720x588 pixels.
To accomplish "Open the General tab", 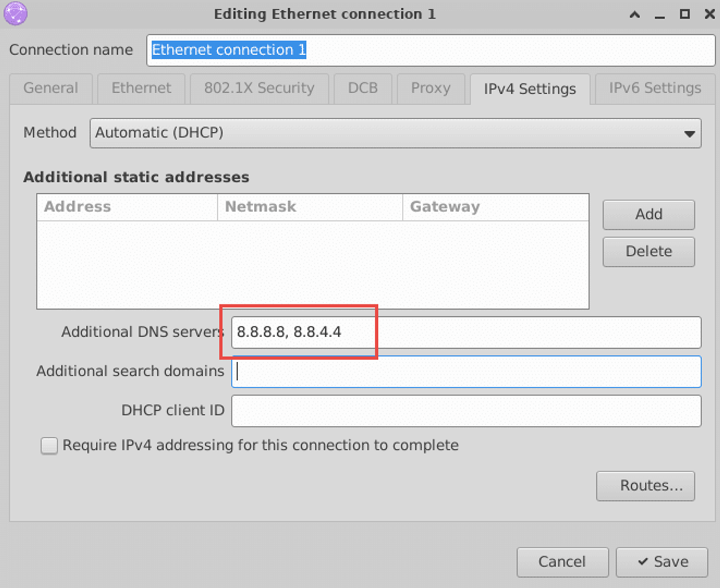I will [51, 88].
